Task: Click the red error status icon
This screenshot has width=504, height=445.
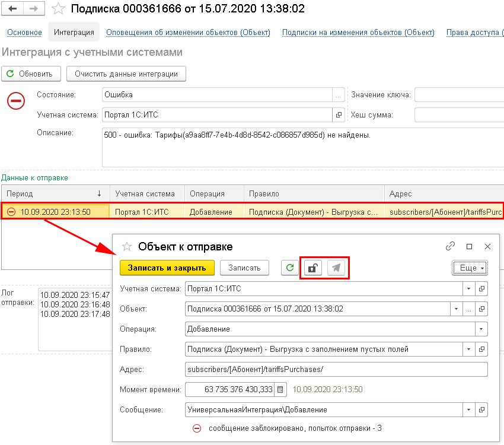Action: coord(16,101)
